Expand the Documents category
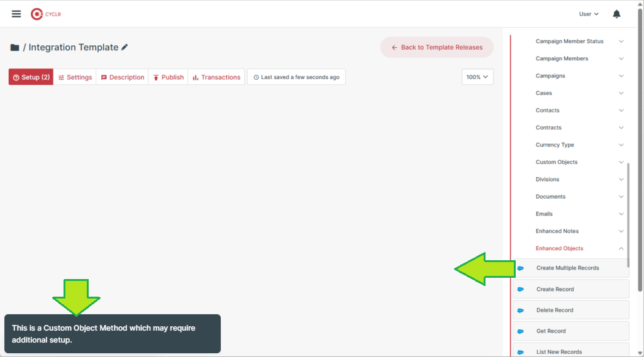This screenshot has width=644, height=357. pyautogui.click(x=579, y=197)
